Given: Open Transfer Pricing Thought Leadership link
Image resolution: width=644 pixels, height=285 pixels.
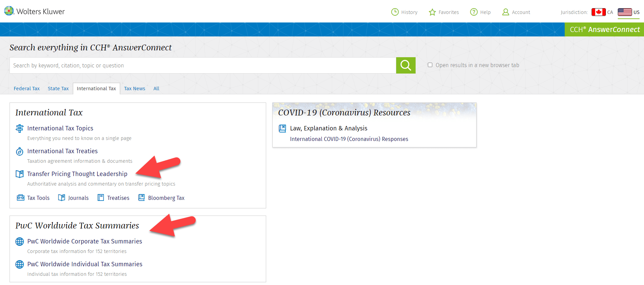Looking at the screenshot, I should tap(77, 174).
